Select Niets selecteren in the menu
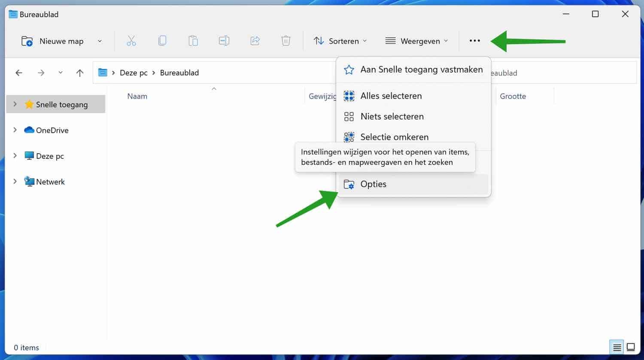This screenshot has height=360, width=644. tap(392, 116)
